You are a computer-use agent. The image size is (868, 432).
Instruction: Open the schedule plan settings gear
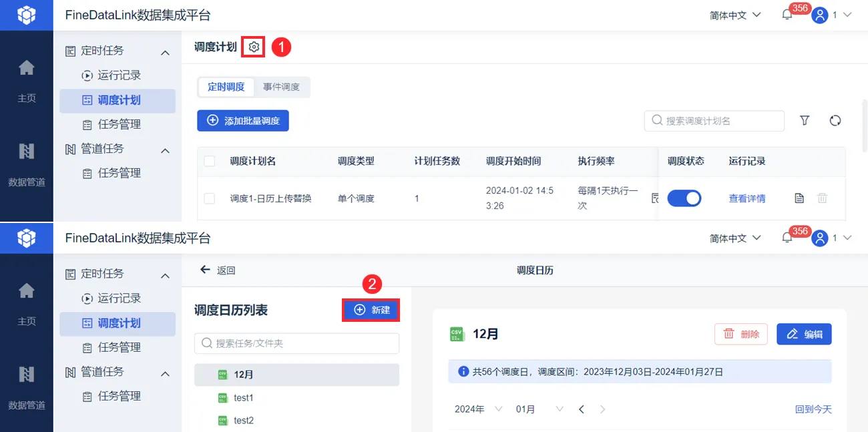point(254,47)
